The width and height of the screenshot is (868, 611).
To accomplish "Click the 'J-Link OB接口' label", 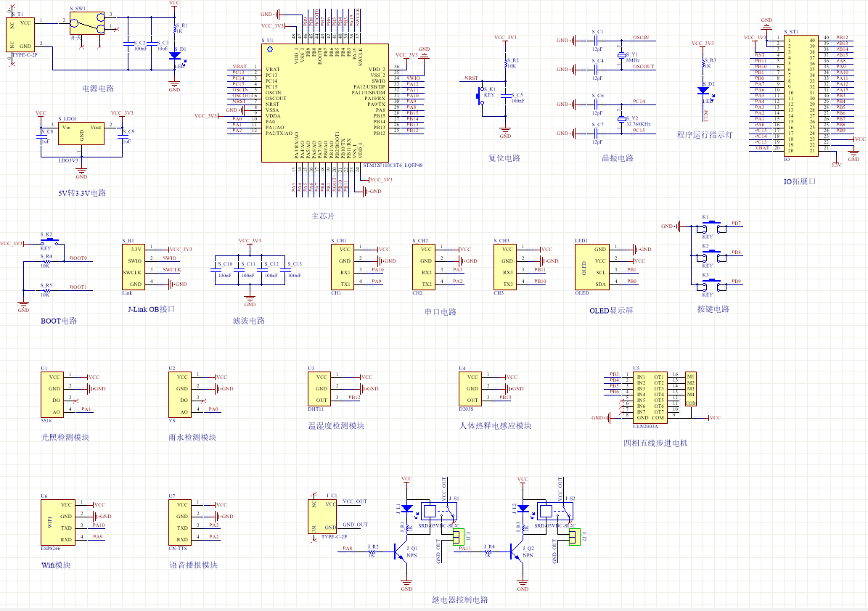I will pos(151,309).
